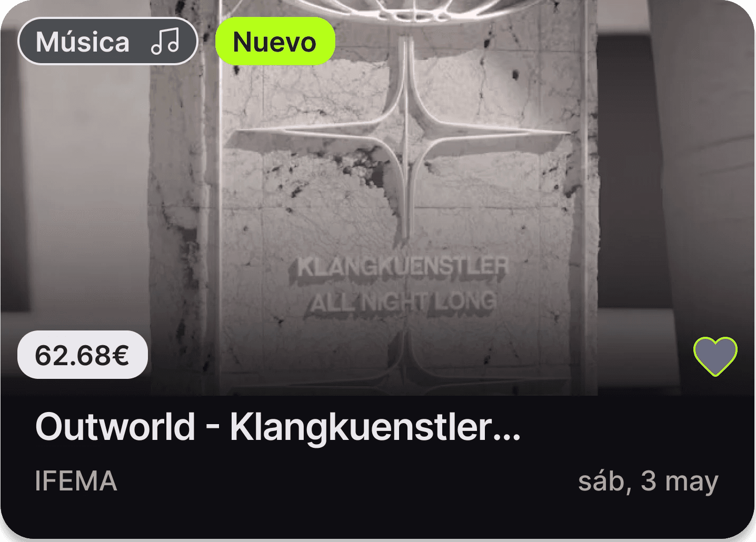Toggle the heart favorite icon

[715, 356]
